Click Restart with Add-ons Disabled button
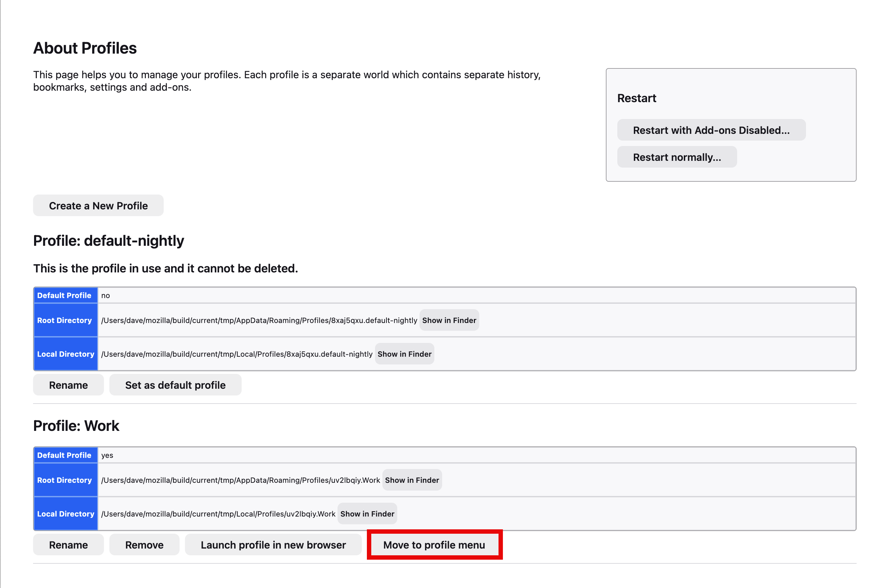This screenshot has height=588, width=888. click(711, 130)
